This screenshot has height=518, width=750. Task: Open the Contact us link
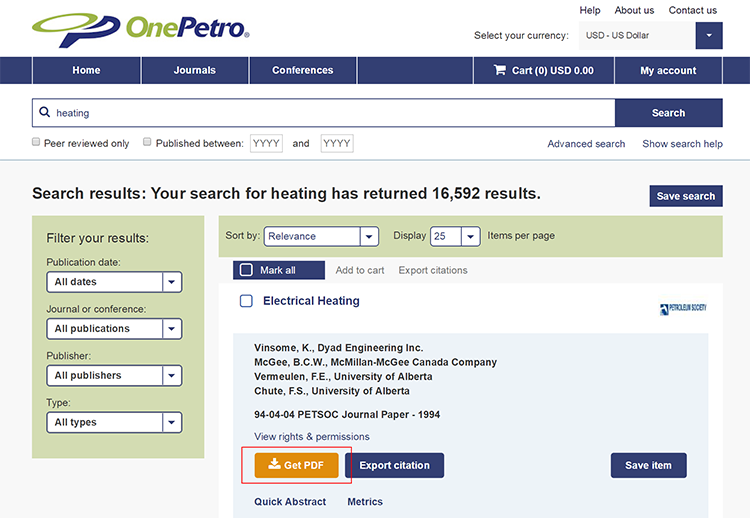(x=693, y=10)
